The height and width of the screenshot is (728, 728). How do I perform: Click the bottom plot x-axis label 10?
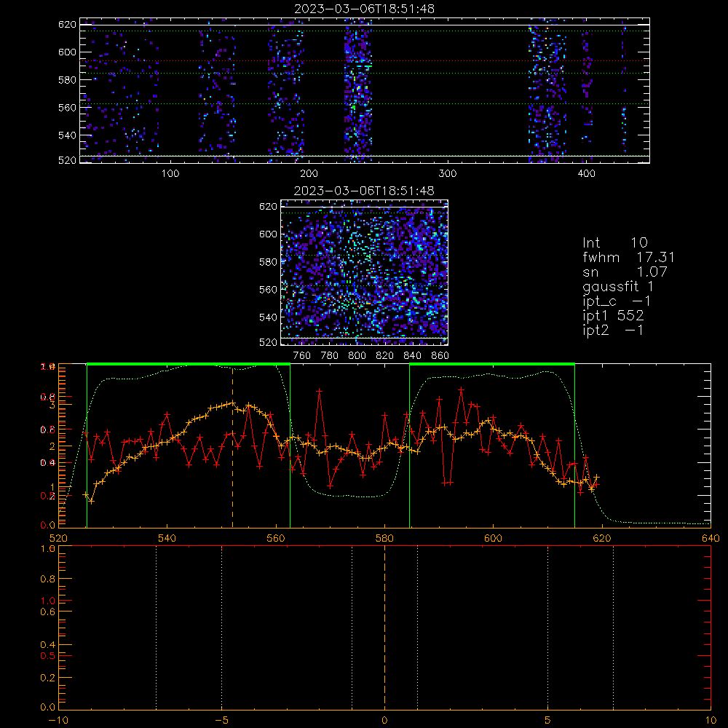pos(711,720)
